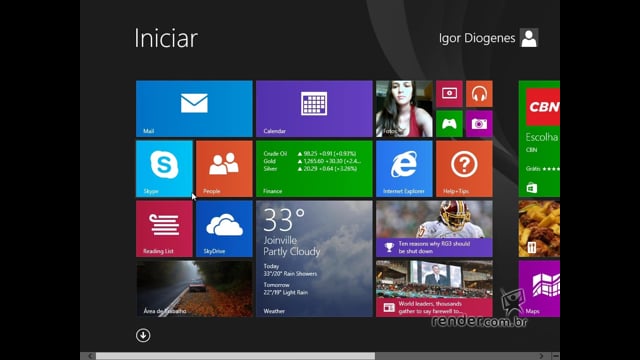Open Sports tile about RG3

(x=434, y=229)
